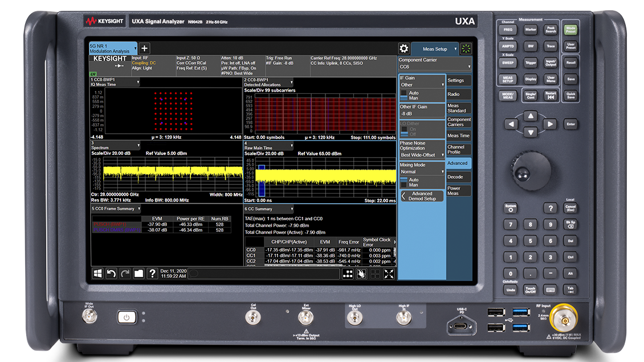This screenshot has width=644, height=362.
Task: Click the up arrow hardware key
Action: (531, 116)
